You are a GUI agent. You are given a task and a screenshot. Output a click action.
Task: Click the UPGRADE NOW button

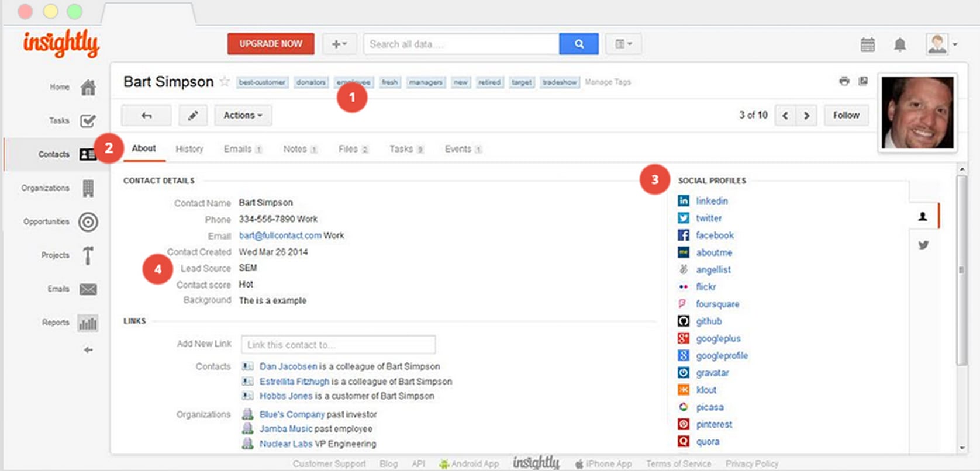coord(271,44)
